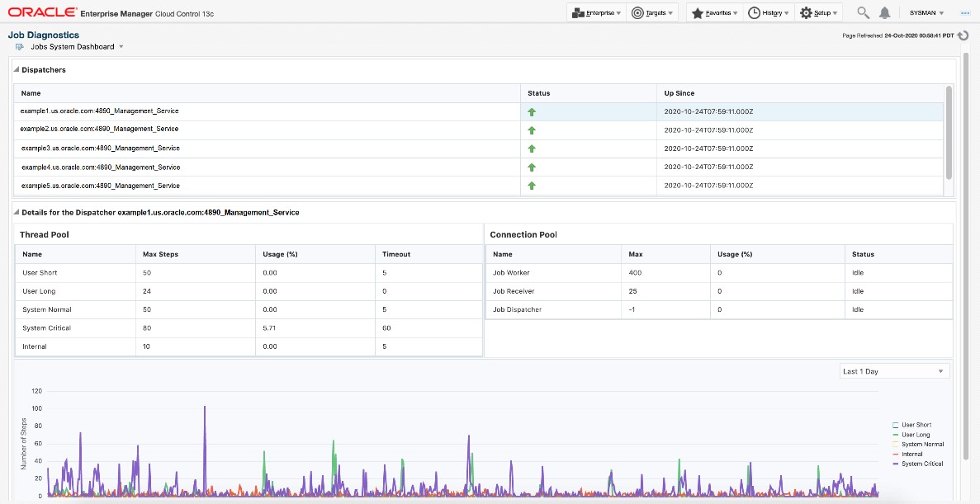
Task: Select the example2 dispatcher row
Action: pyautogui.click(x=99, y=130)
